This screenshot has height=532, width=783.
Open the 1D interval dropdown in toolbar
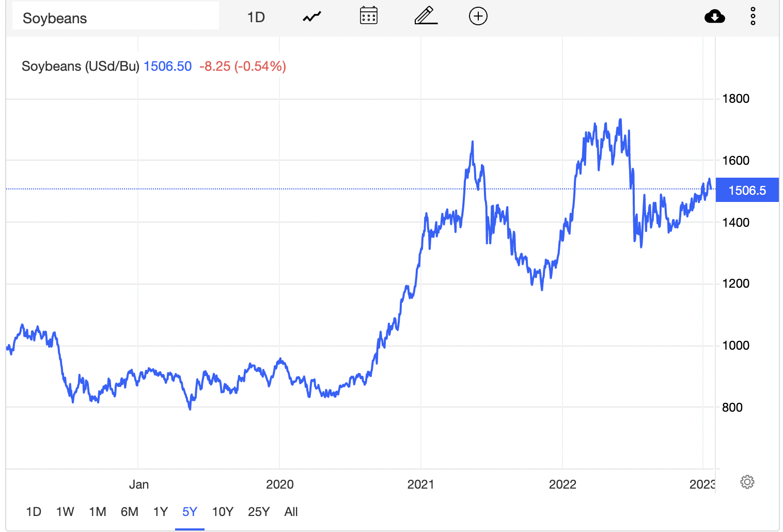click(x=256, y=18)
